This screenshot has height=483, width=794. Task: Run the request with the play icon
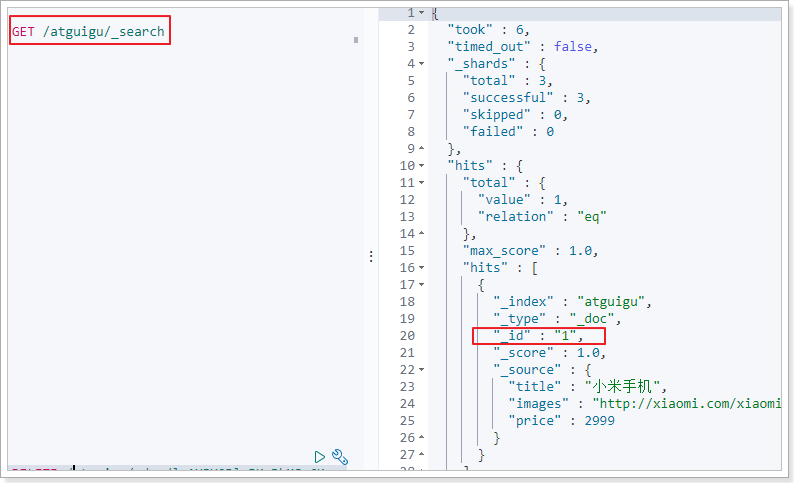pos(320,457)
